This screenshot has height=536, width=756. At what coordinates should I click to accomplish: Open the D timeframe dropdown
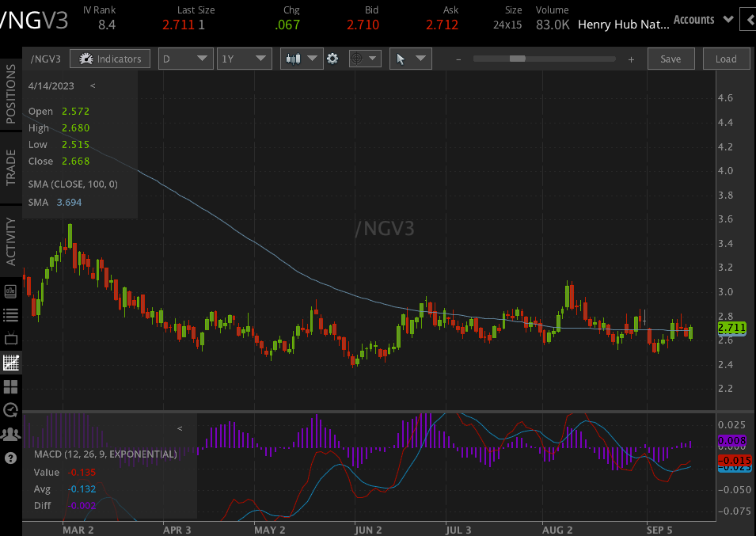point(185,58)
